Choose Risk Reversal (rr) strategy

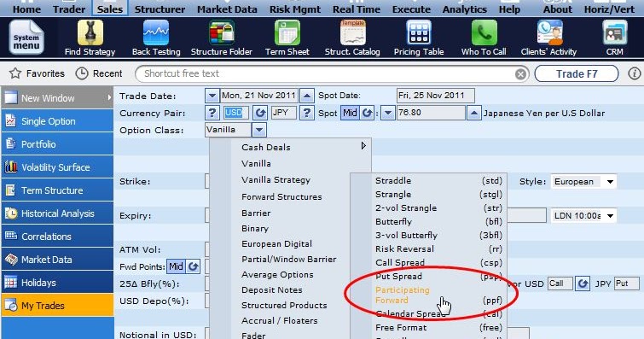(438, 248)
